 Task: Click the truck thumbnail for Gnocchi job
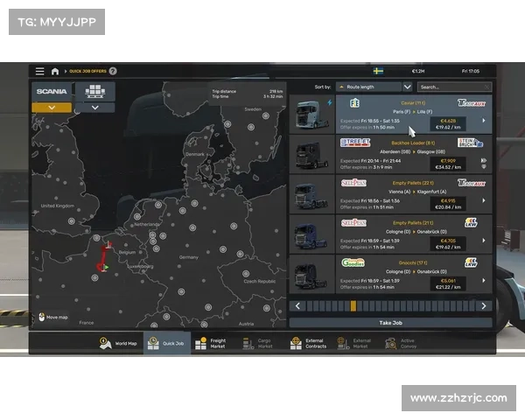[x=311, y=274]
